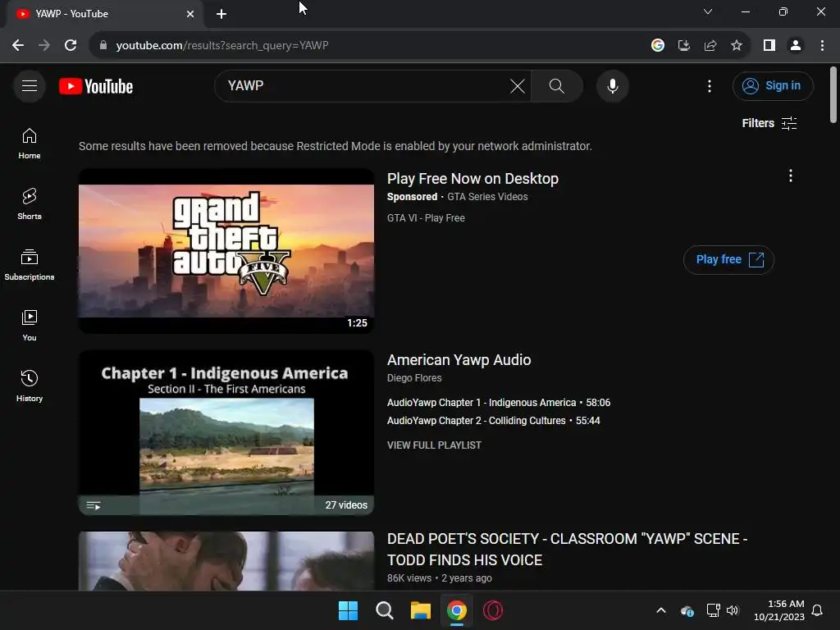This screenshot has height=630, width=840.
Task: Open Play Free Now on Desktop title
Action: [x=472, y=178]
